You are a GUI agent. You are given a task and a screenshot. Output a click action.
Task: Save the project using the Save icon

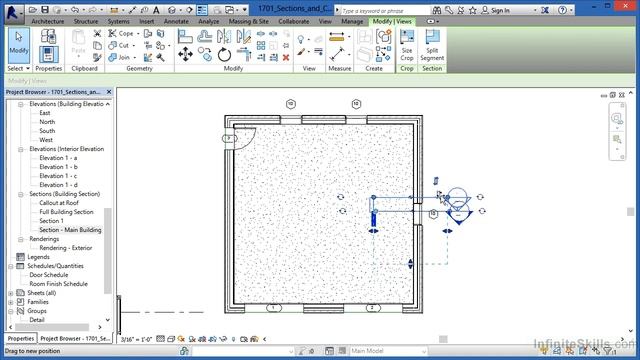pos(45,9)
